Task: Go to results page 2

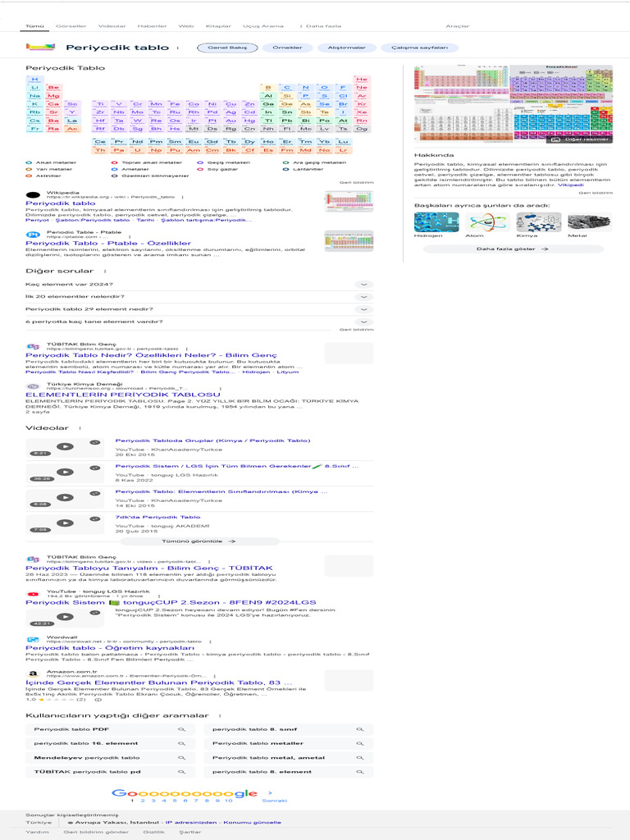Action: click(x=143, y=801)
